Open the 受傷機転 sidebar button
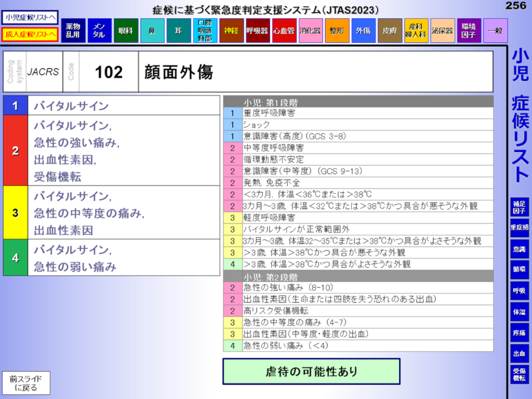The width and height of the screenshot is (532, 399). 520,374
